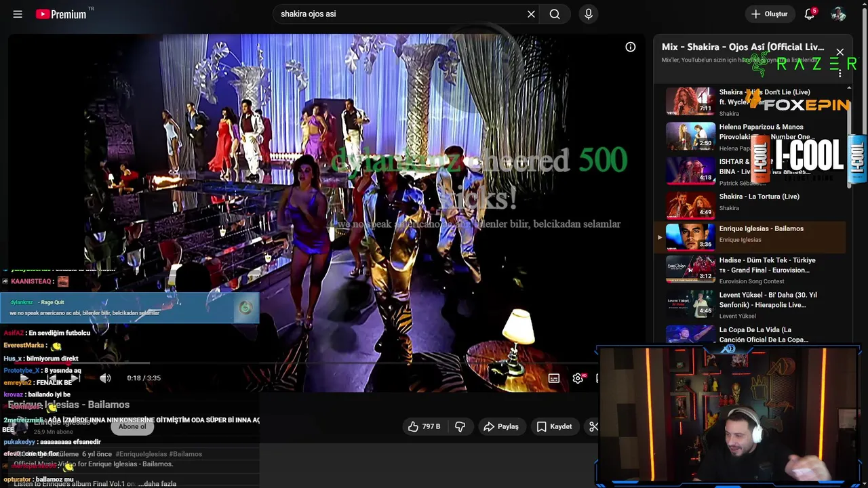The width and height of the screenshot is (868, 488).
Task: Play Helena Paparizou Number One thumbnail
Action: [x=690, y=136]
